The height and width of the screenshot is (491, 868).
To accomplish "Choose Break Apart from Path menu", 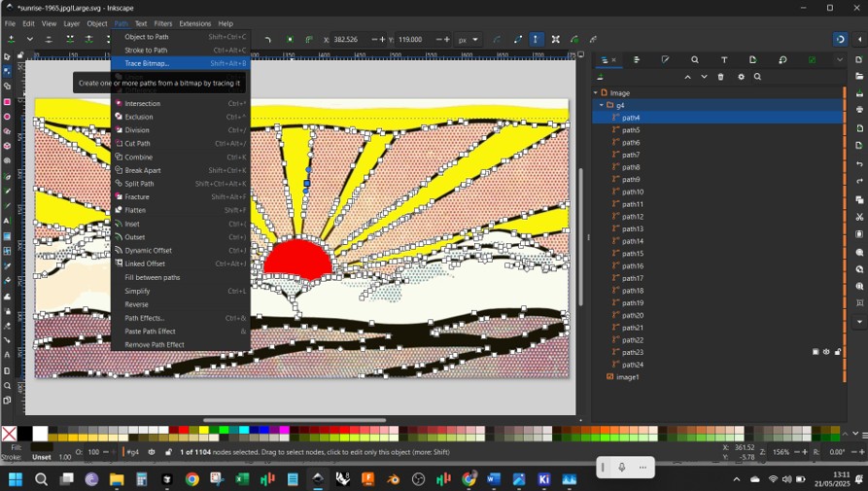I will click(x=181, y=170).
